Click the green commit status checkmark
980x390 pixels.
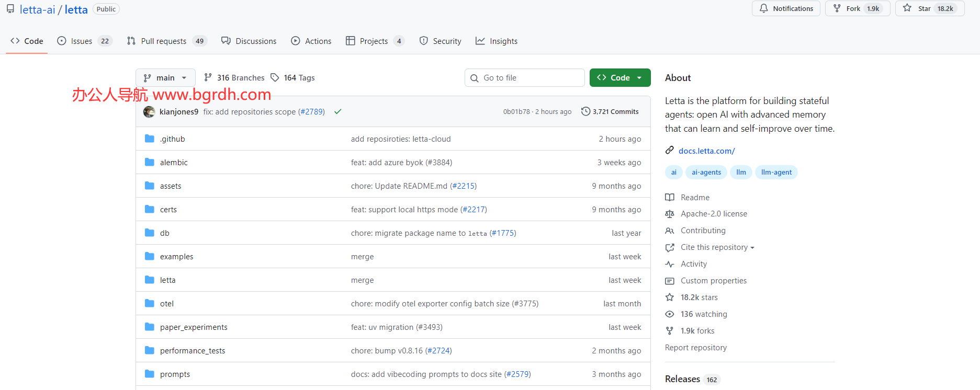[x=338, y=111]
